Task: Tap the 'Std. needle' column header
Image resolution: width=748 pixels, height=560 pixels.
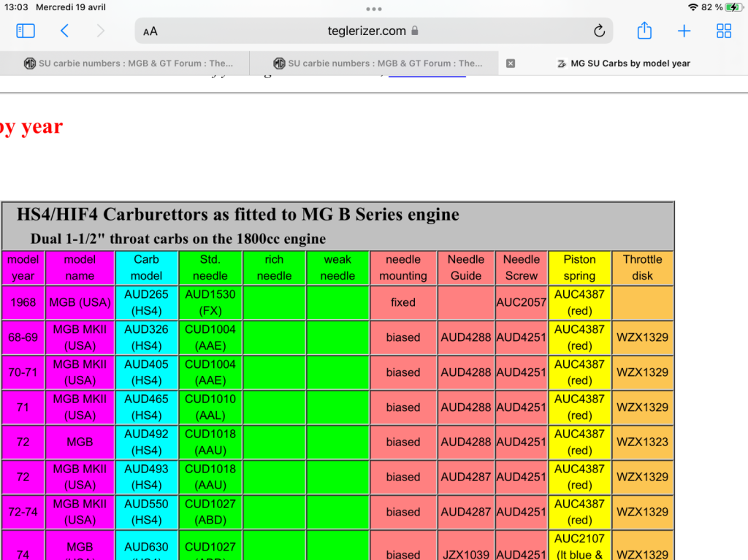Action: tap(210, 268)
